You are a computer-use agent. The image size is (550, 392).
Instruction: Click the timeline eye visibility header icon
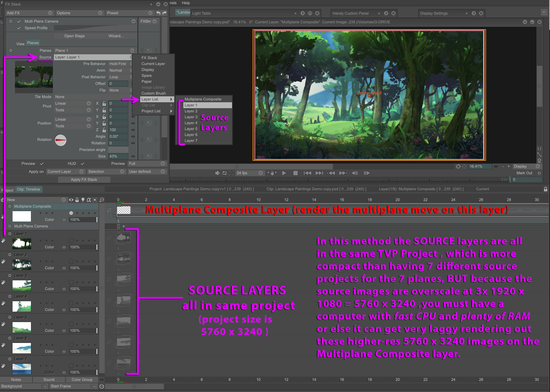point(71,200)
